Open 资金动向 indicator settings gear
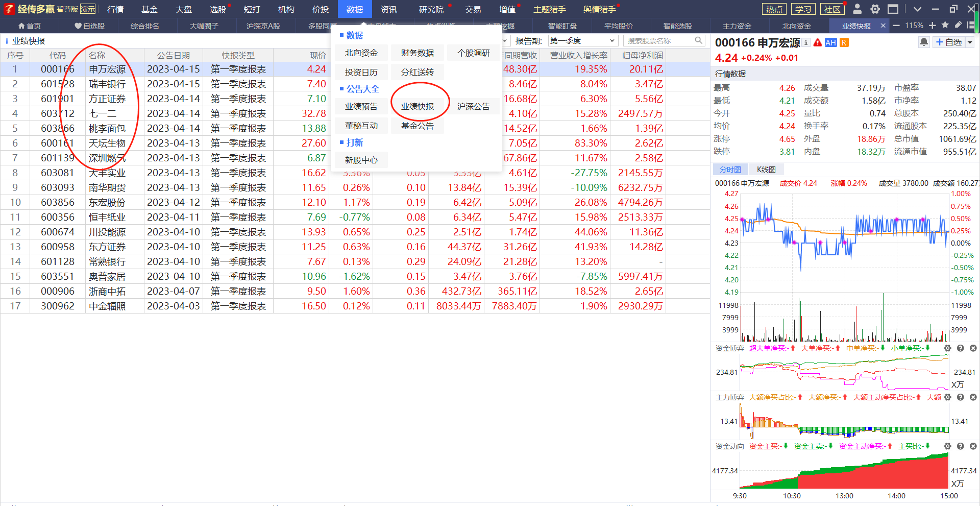This screenshot has height=506, width=980. point(947,446)
